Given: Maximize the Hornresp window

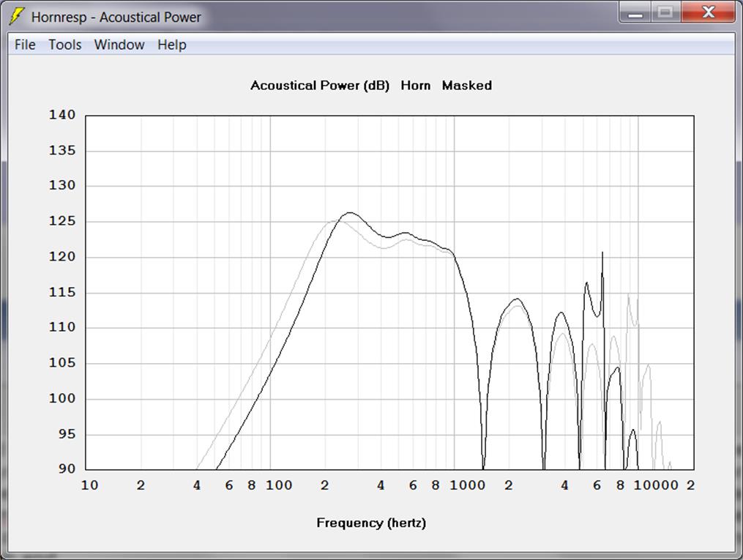Looking at the screenshot, I should (665, 12).
